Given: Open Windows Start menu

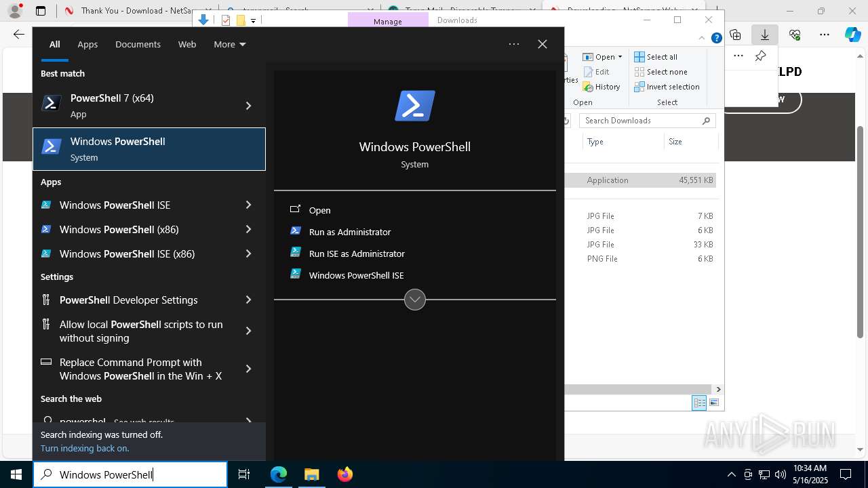Looking at the screenshot, I should (16, 474).
